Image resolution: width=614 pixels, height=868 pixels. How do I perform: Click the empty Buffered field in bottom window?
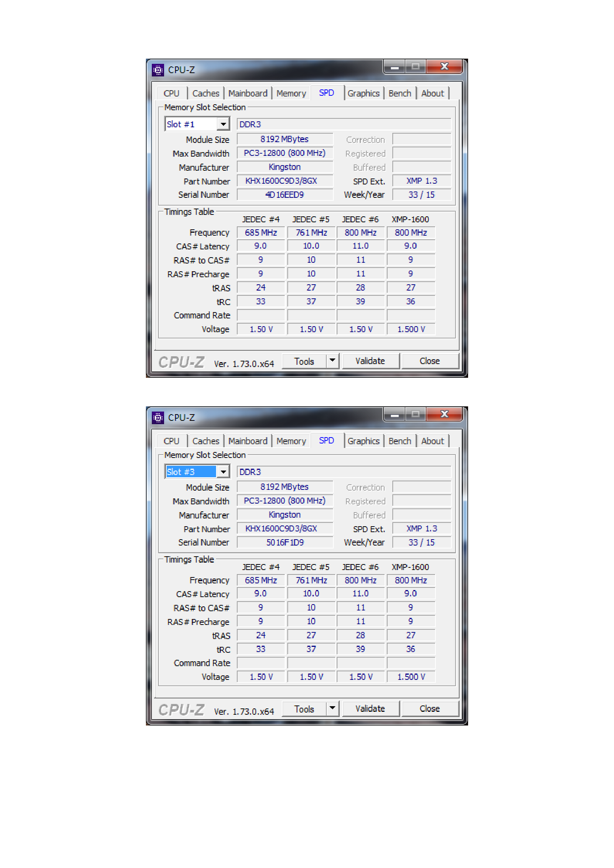point(422,515)
